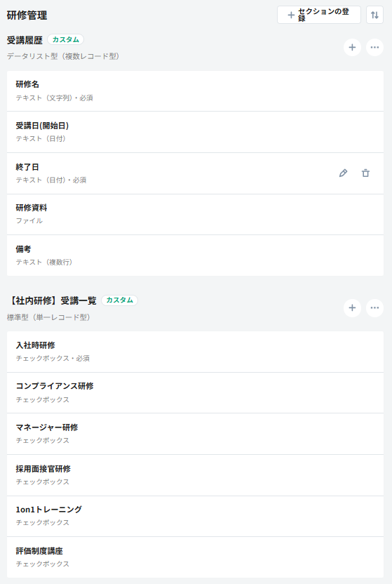Select the 研修資料 file field row
The width and height of the screenshot is (392, 584).
[x=195, y=214]
